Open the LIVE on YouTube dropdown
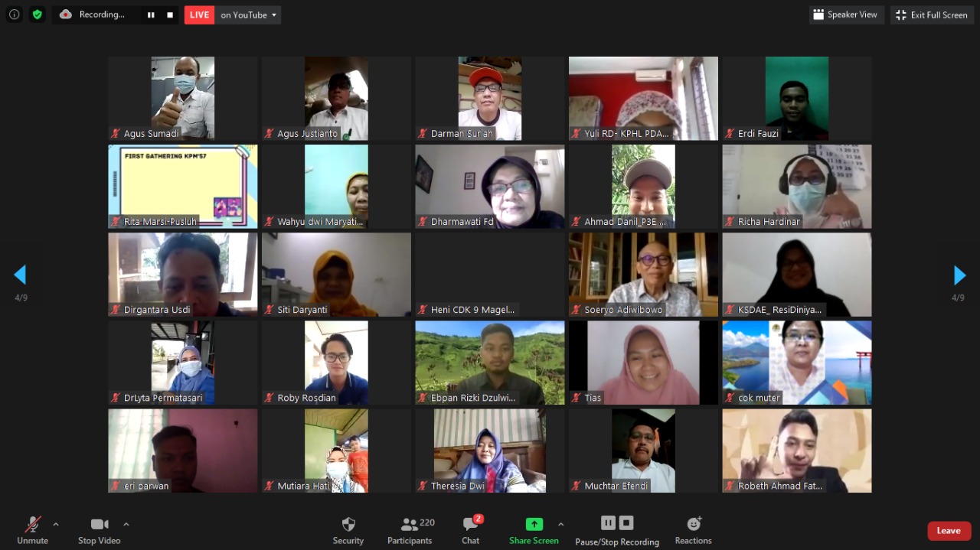980x550 pixels. pos(249,15)
